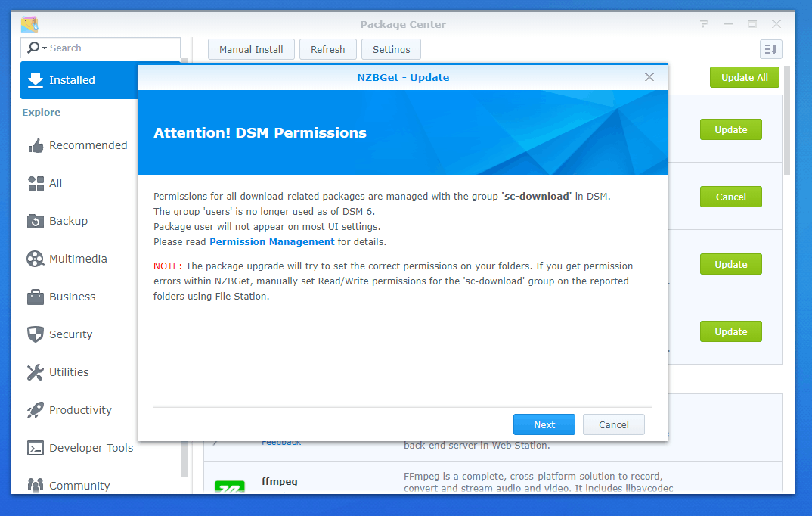This screenshot has height=516, width=812.
Task: Click the Developer Tools terminal icon
Action: [x=36, y=448]
